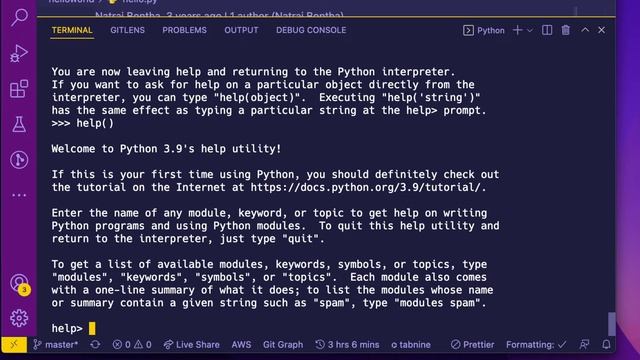Image resolution: width=640 pixels, height=360 pixels.
Task: Expand the launch profile dropdown chevron
Action: (x=530, y=30)
